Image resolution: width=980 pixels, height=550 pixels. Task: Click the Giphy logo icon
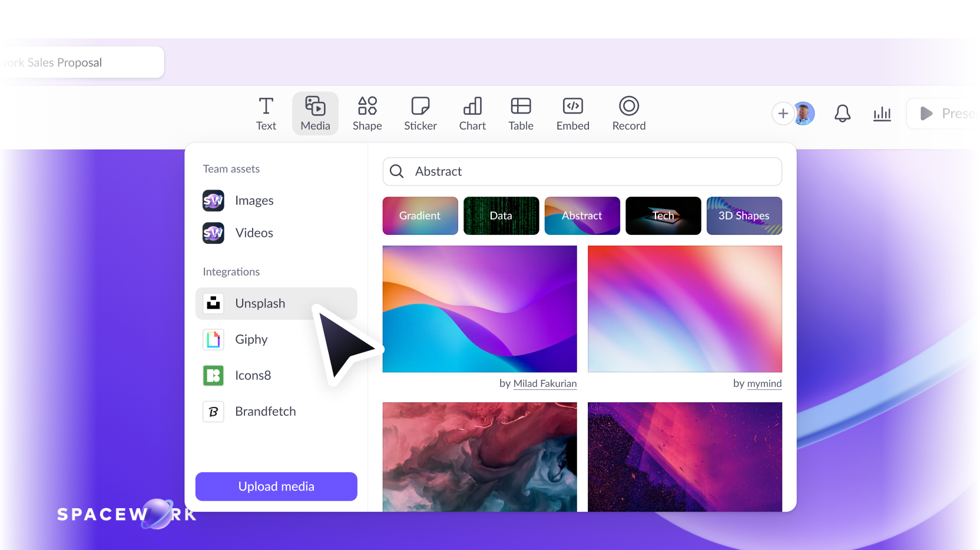pos(213,340)
